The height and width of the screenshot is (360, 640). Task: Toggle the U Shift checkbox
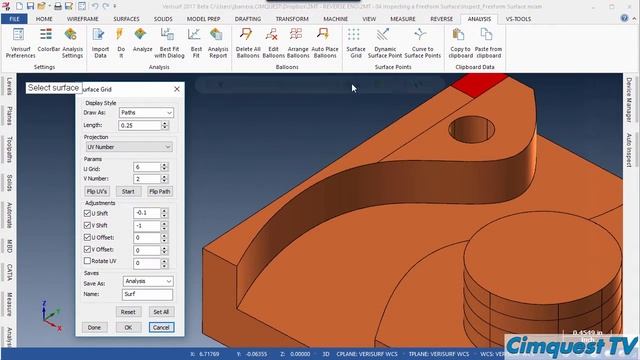tap(87, 213)
